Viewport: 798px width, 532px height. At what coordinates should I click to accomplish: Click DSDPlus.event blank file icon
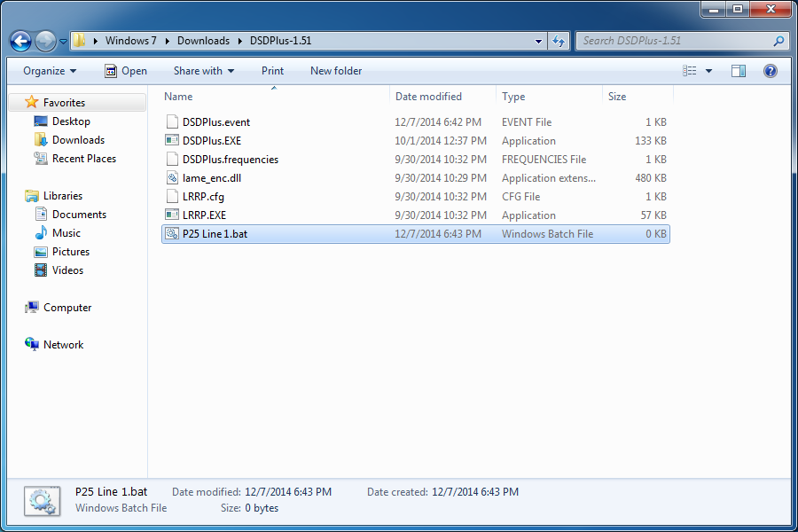click(x=172, y=121)
